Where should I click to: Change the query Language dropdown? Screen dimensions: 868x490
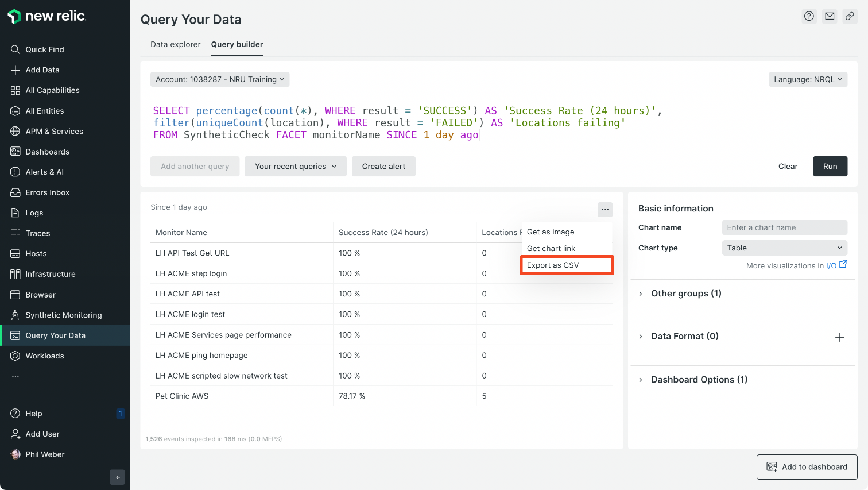click(808, 79)
